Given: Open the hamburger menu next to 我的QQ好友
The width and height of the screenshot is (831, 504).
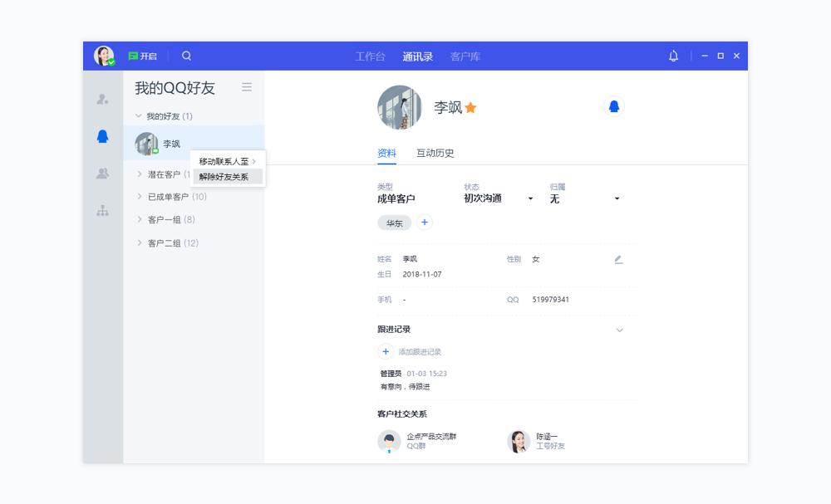Looking at the screenshot, I should pos(247,87).
